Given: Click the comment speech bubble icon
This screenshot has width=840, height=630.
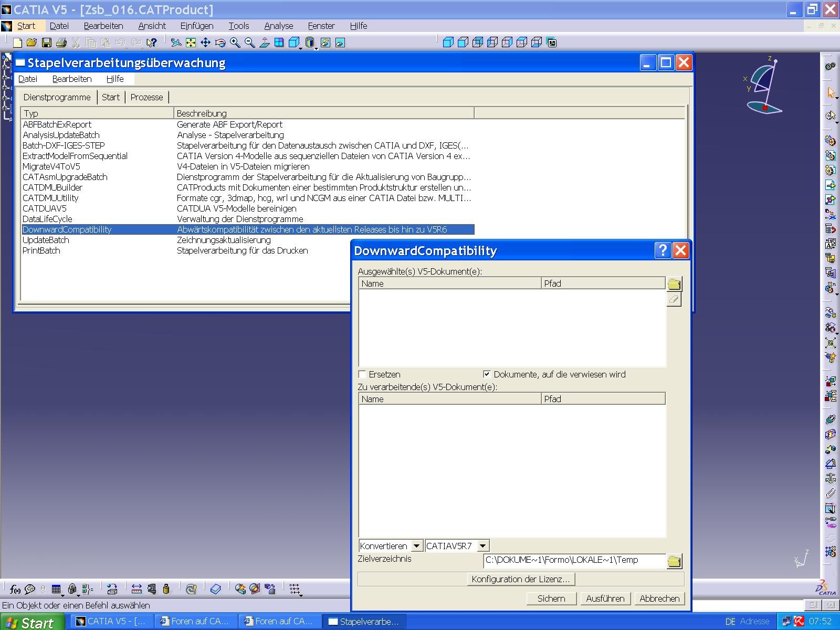Looking at the screenshot, I should coord(30,589).
